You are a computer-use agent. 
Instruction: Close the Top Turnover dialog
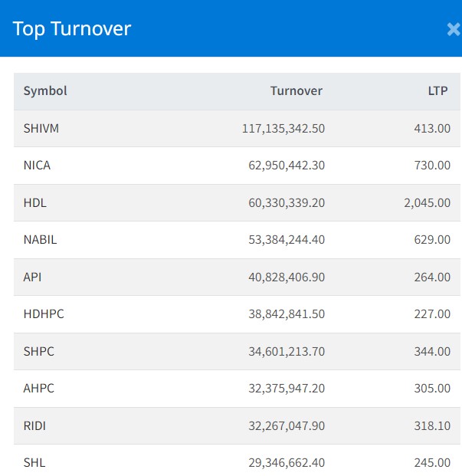[453, 29]
